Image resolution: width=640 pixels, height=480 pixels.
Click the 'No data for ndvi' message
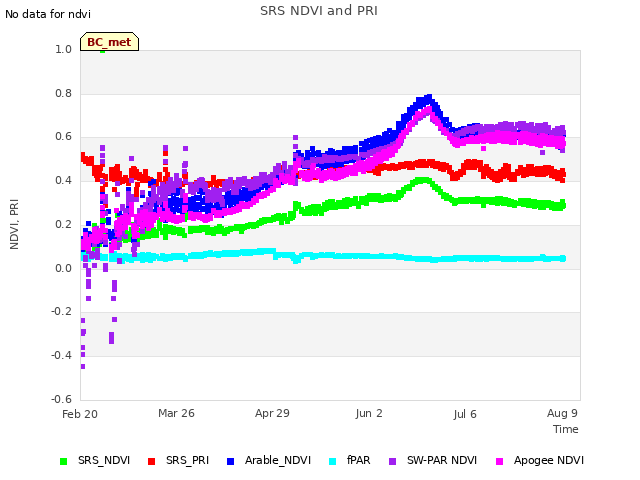pos(48,14)
